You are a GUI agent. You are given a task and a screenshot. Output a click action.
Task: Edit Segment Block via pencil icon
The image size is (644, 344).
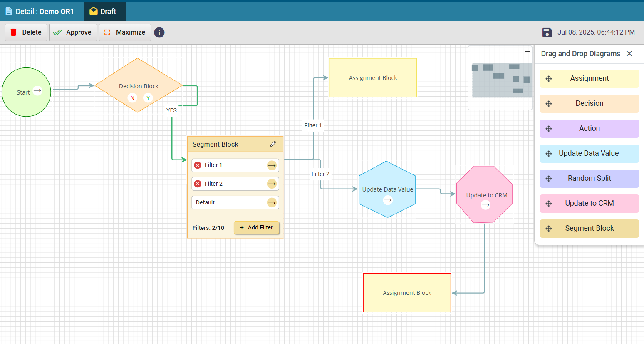click(273, 144)
